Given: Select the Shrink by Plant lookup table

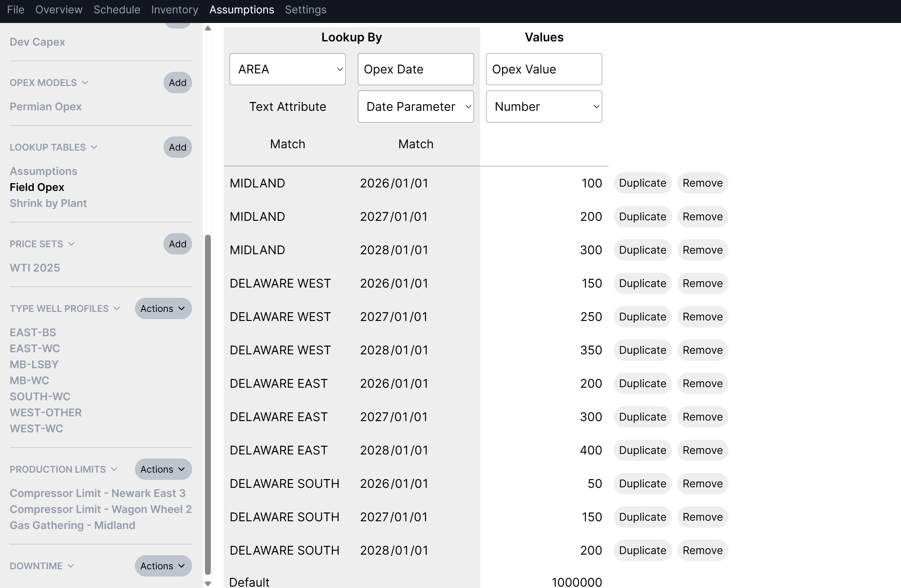Looking at the screenshot, I should 48,203.
